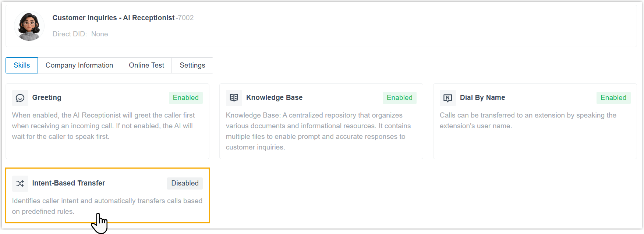Click the Dial By Name icon
Screen dimensions: 644x234
pyautogui.click(x=447, y=98)
